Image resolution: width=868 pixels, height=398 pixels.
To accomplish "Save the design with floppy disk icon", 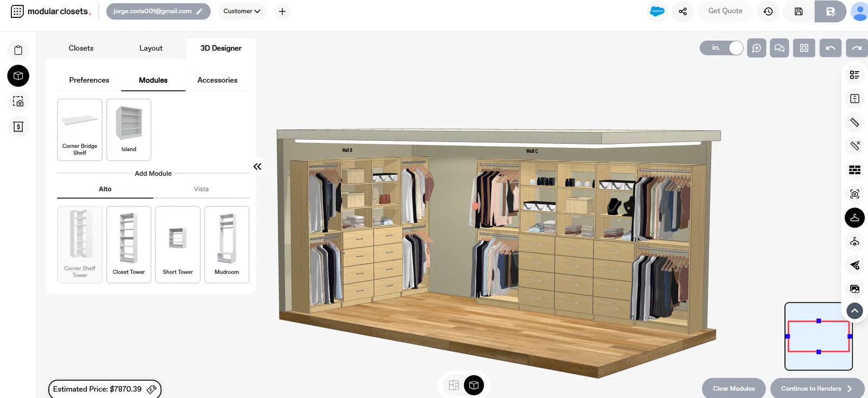I will pyautogui.click(x=799, y=11).
